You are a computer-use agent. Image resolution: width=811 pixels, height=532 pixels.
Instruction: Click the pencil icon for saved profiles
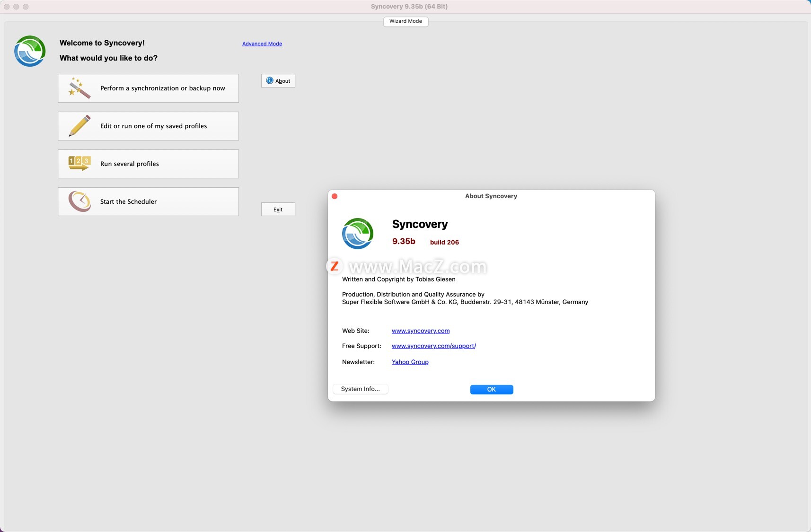(x=79, y=126)
